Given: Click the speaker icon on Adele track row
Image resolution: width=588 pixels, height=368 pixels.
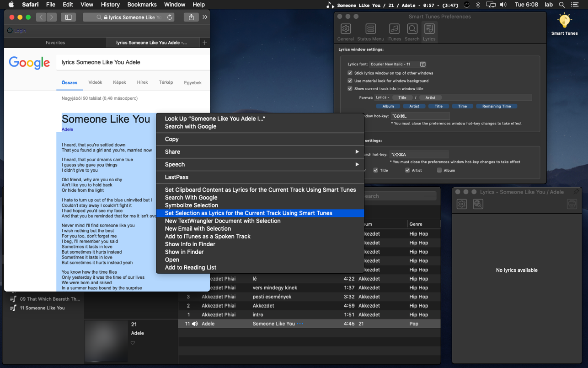Looking at the screenshot, I should click(x=195, y=324).
